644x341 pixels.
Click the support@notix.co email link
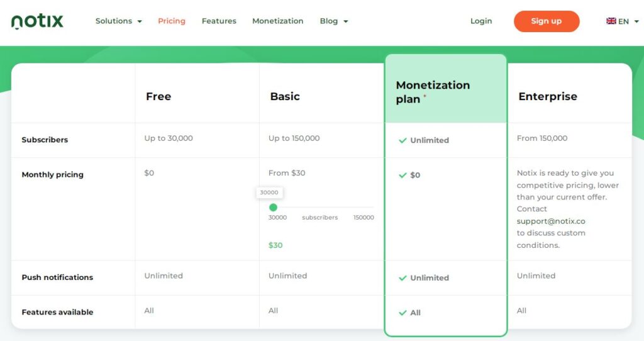[551, 221]
